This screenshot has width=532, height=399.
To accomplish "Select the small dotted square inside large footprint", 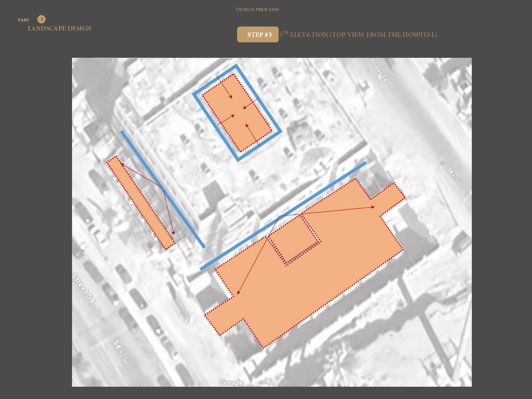I will [295, 239].
